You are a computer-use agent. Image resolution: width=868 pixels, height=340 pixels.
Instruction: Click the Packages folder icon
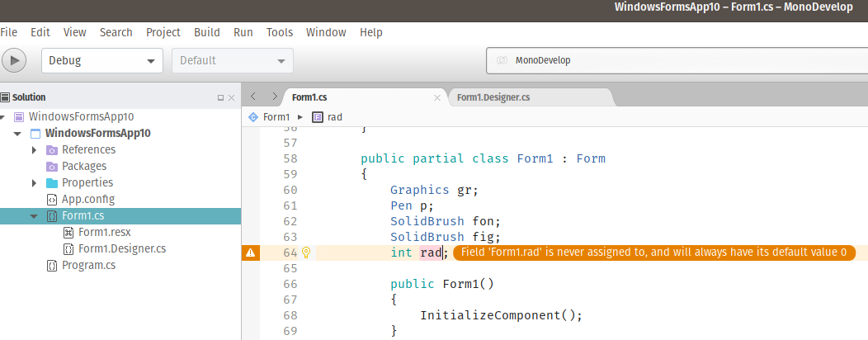pyautogui.click(x=51, y=166)
